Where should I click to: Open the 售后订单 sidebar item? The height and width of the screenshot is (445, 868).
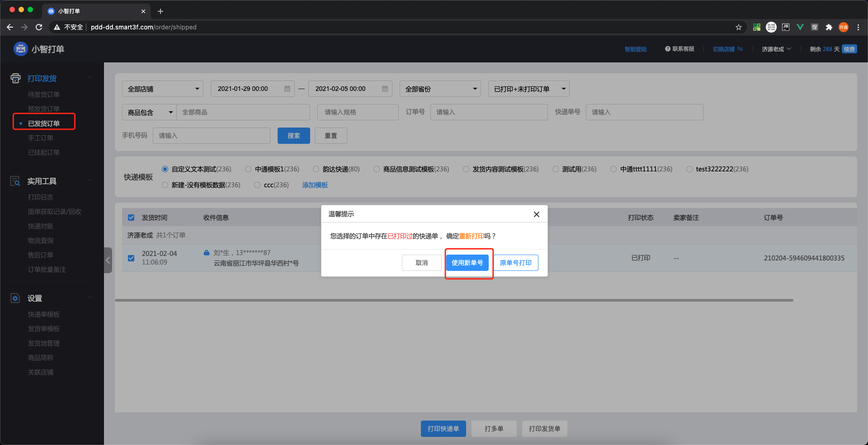[41, 255]
